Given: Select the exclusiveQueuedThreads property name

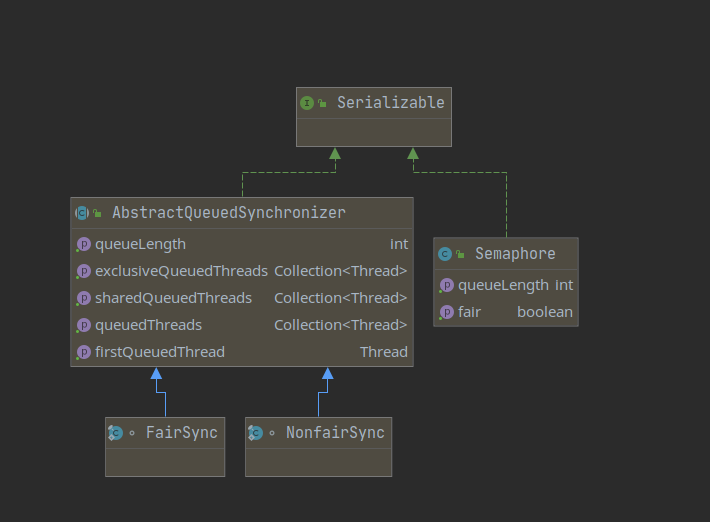Looking at the screenshot, I should 182,271.
